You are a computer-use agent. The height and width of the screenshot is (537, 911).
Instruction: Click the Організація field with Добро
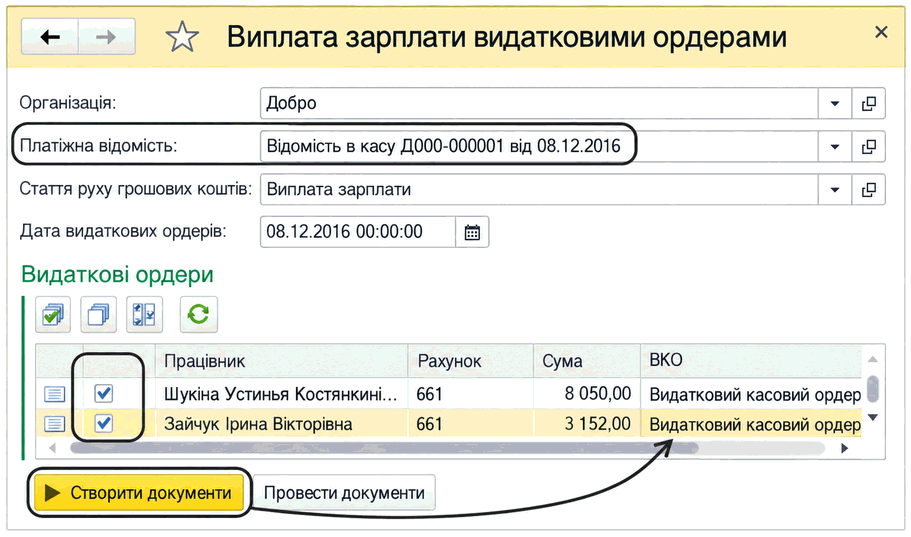coord(539,103)
